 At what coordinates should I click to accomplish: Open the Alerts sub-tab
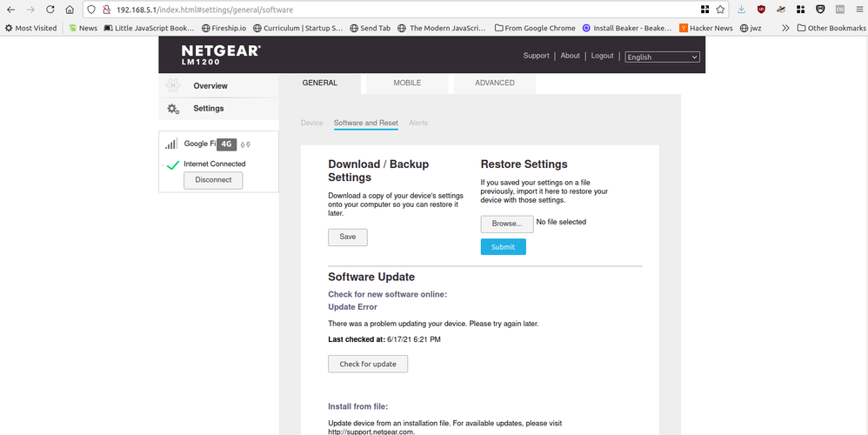click(418, 123)
